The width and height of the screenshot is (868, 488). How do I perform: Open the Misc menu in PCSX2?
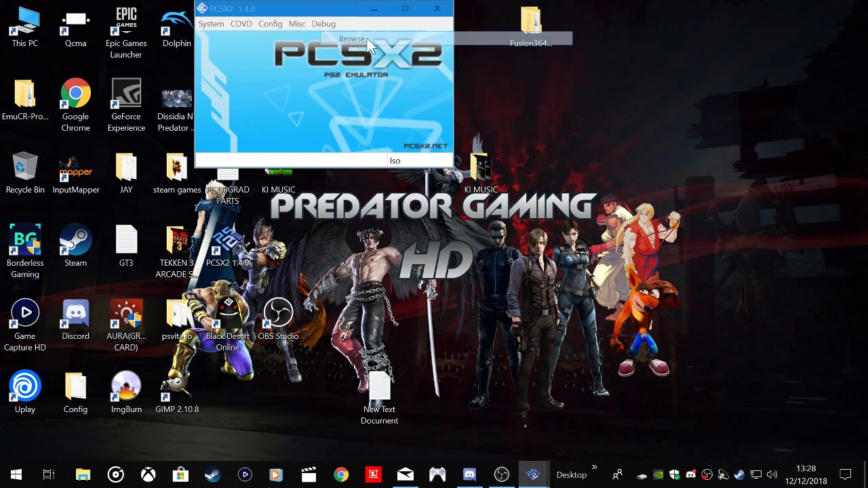click(x=297, y=24)
